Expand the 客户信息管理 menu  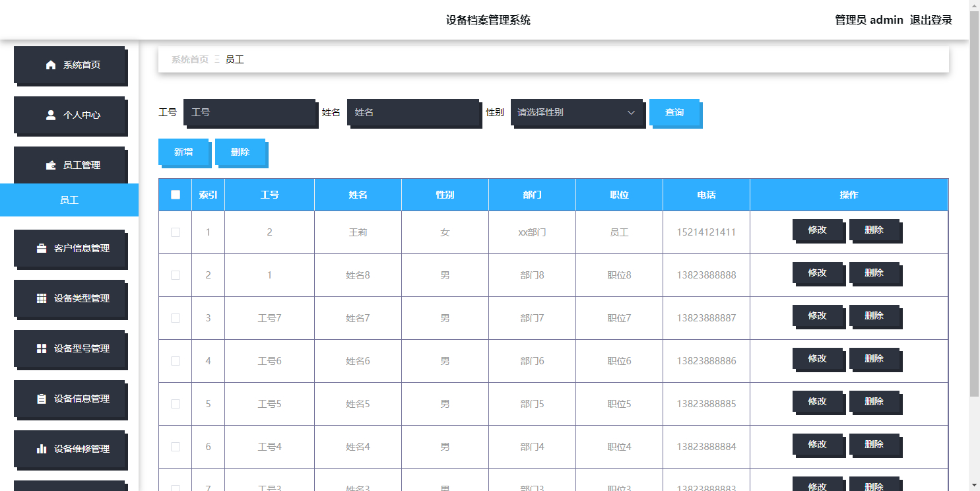pyautogui.click(x=69, y=248)
